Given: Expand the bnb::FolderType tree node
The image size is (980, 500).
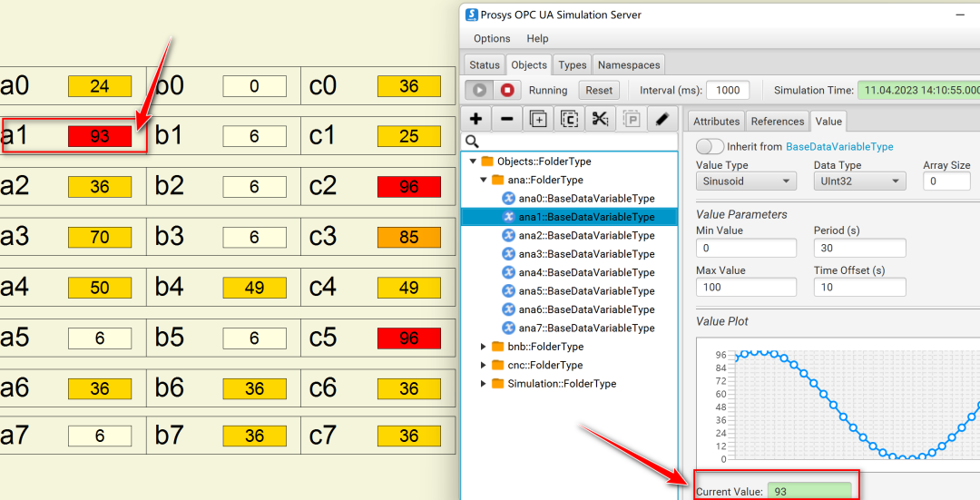Looking at the screenshot, I should click(483, 347).
